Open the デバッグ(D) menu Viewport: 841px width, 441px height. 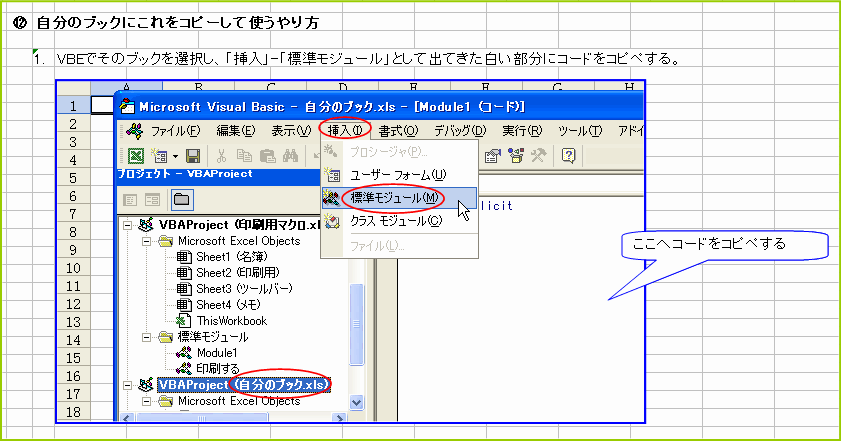click(460, 130)
